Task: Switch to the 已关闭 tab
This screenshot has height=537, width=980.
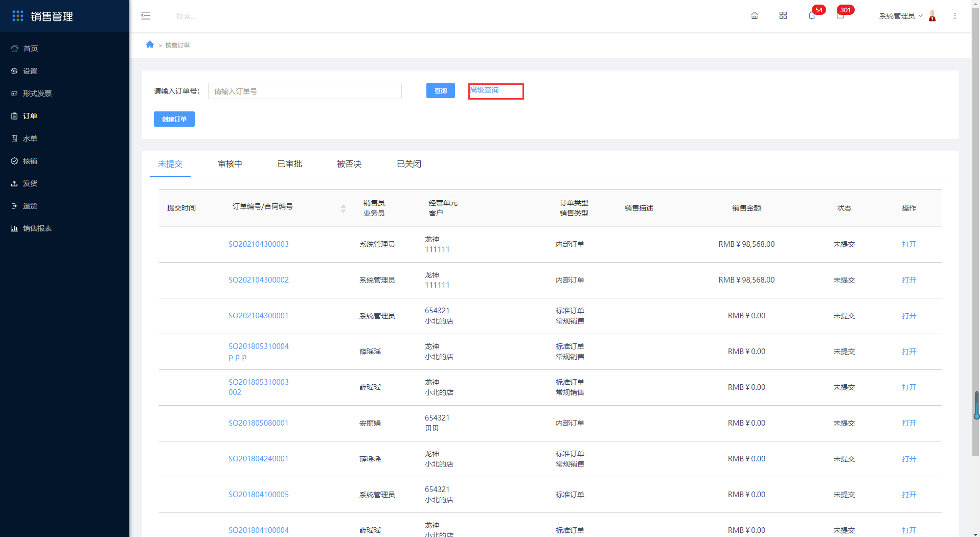Action: [409, 164]
